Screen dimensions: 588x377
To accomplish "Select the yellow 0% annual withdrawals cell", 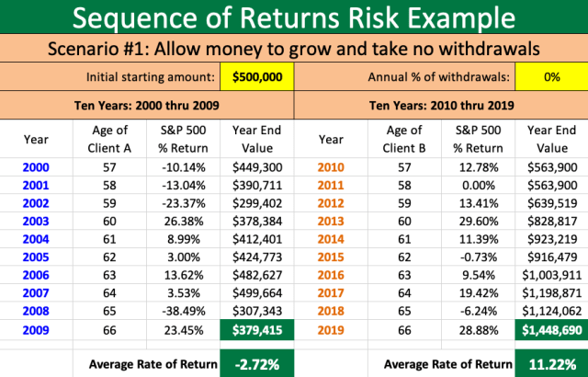I will [x=551, y=76].
